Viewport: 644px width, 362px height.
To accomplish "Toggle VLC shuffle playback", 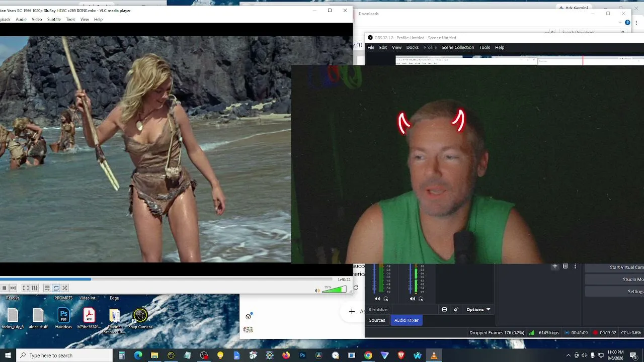I will pos(65,288).
